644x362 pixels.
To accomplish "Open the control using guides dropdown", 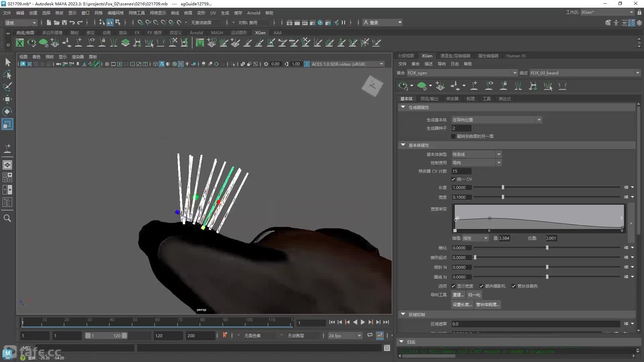I will [476, 163].
